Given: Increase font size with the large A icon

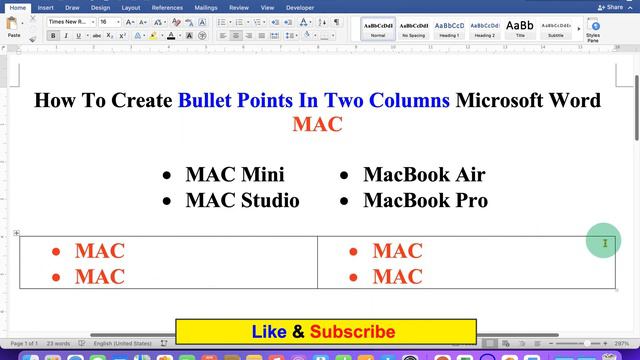Looking at the screenshot, I should pyautogui.click(x=129, y=22).
